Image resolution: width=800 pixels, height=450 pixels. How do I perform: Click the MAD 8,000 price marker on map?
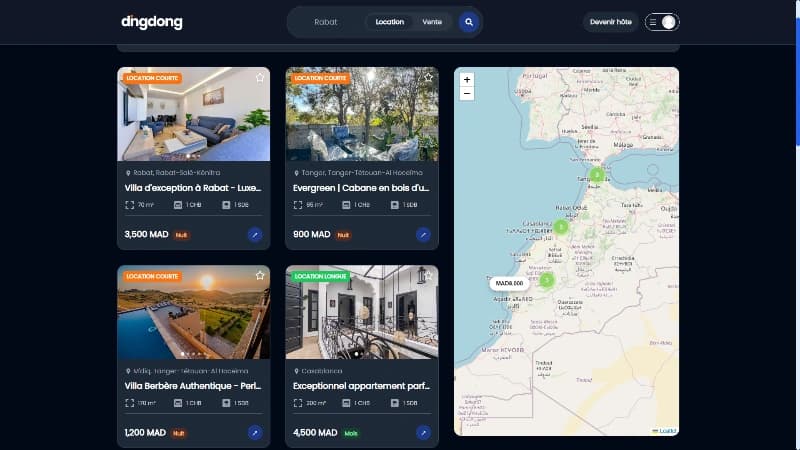tap(509, 283)
